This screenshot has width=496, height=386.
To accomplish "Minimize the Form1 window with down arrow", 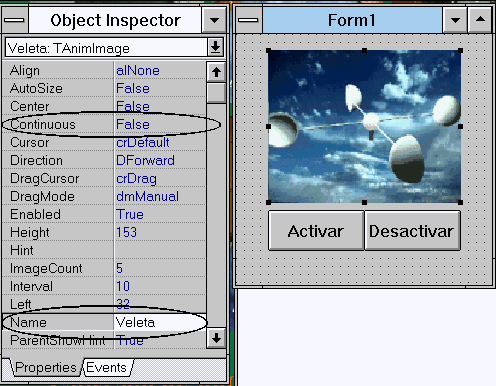I will 455,20.
